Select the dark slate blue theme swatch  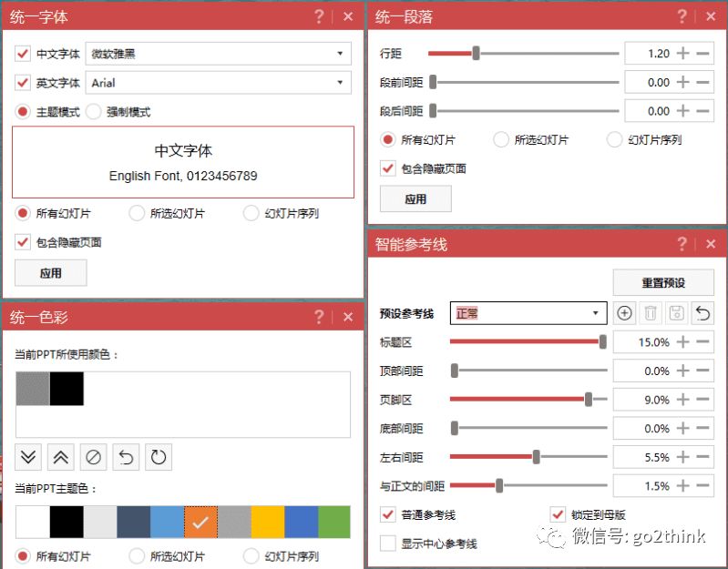(x=134, y=523)
